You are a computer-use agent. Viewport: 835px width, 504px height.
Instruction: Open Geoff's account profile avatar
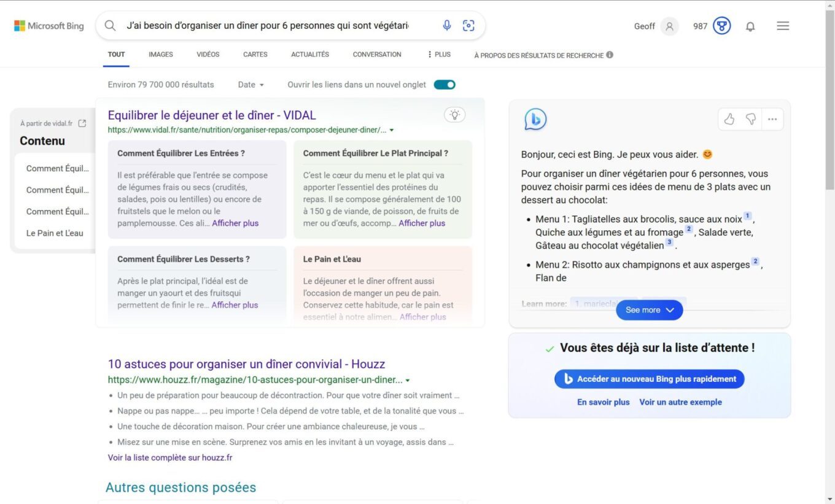click(x=670, y=26)
